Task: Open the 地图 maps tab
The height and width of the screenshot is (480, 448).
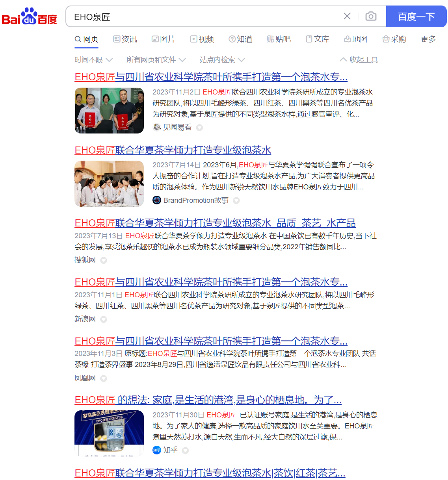Action: coord(355,39)
